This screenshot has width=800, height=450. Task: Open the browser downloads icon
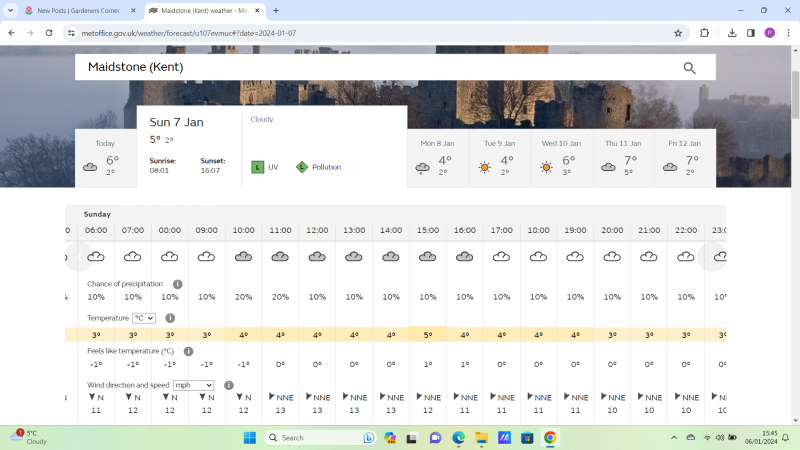(x=732, y=33)
